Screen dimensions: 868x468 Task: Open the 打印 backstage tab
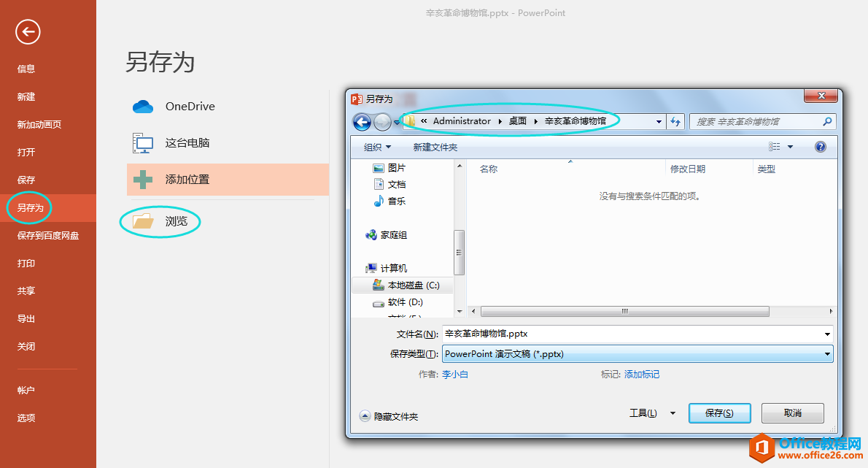26,263
